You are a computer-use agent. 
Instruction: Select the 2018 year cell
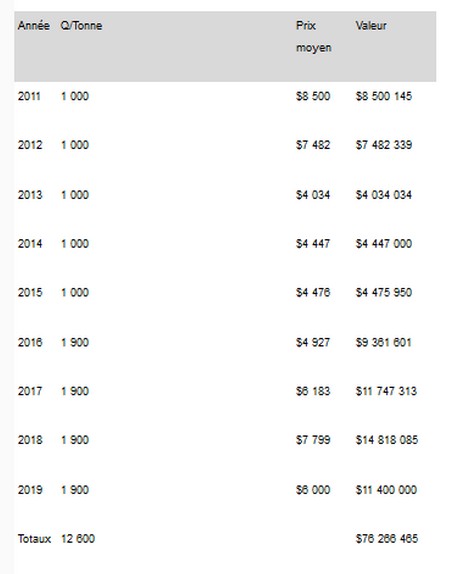tap(30, 440)
